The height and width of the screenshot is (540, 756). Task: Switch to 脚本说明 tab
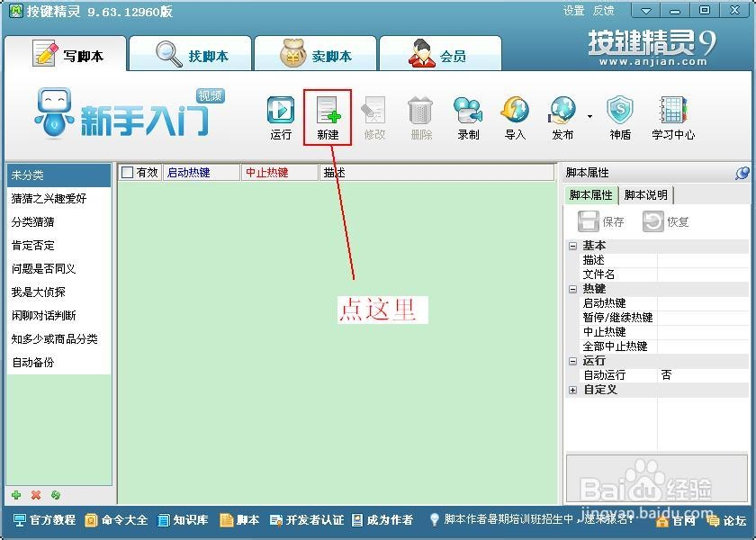click(645, 194)
